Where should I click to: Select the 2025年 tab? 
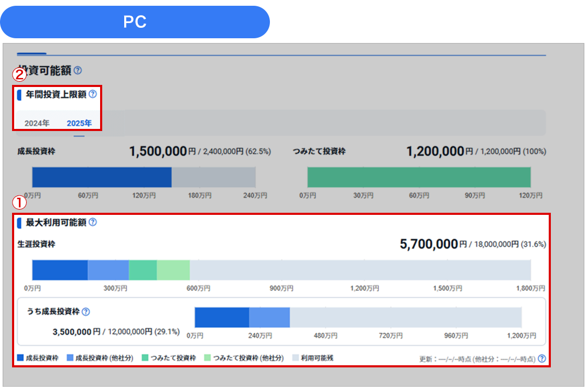[79, 124]
